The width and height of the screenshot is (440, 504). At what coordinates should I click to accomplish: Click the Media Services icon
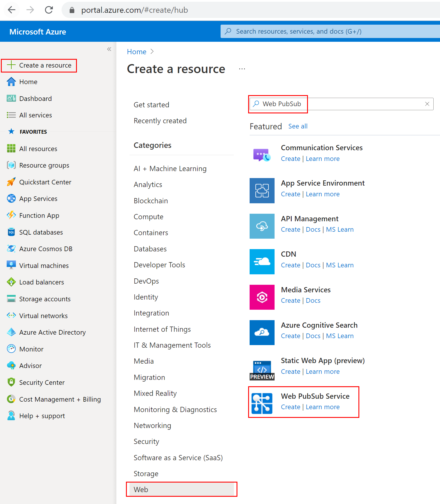262,297
